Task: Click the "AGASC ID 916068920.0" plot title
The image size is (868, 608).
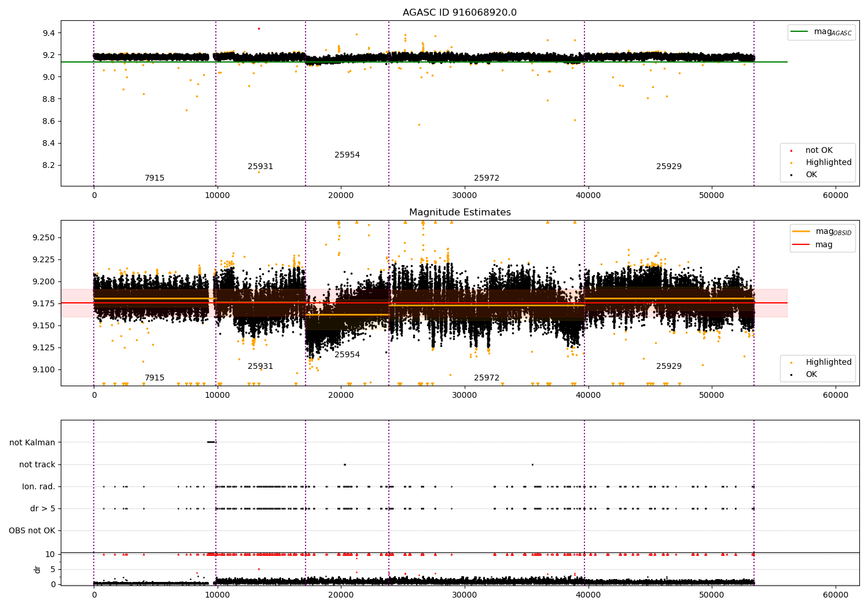Action: pos(459,13)
